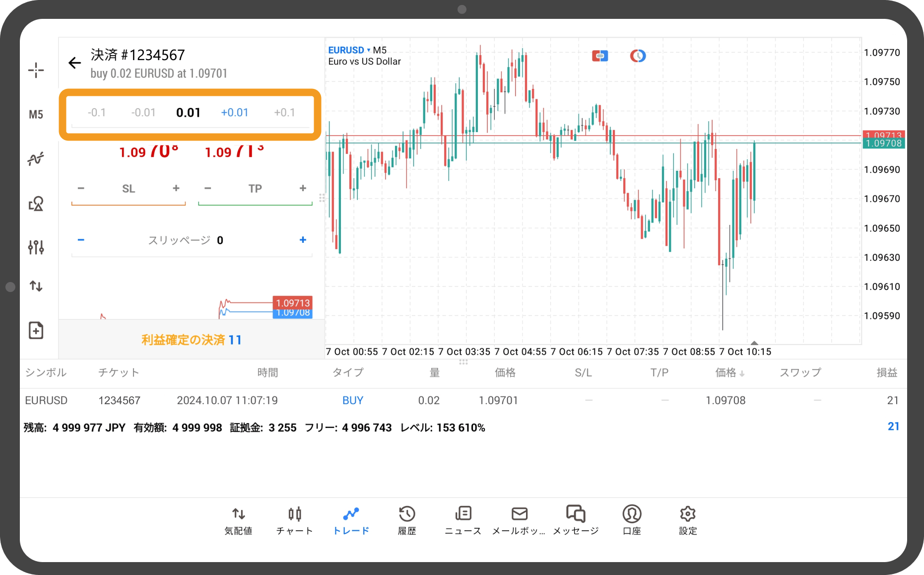The width and height of the screenshot is (924, 575).
Task: Click the circular red-blue chart icon
Action: pos(638,56)
